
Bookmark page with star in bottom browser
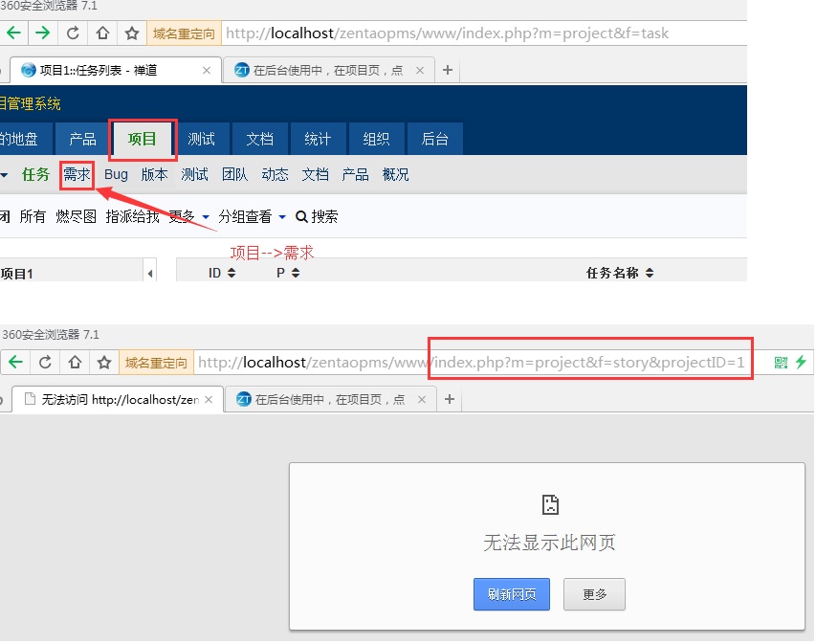pos(104,362)
